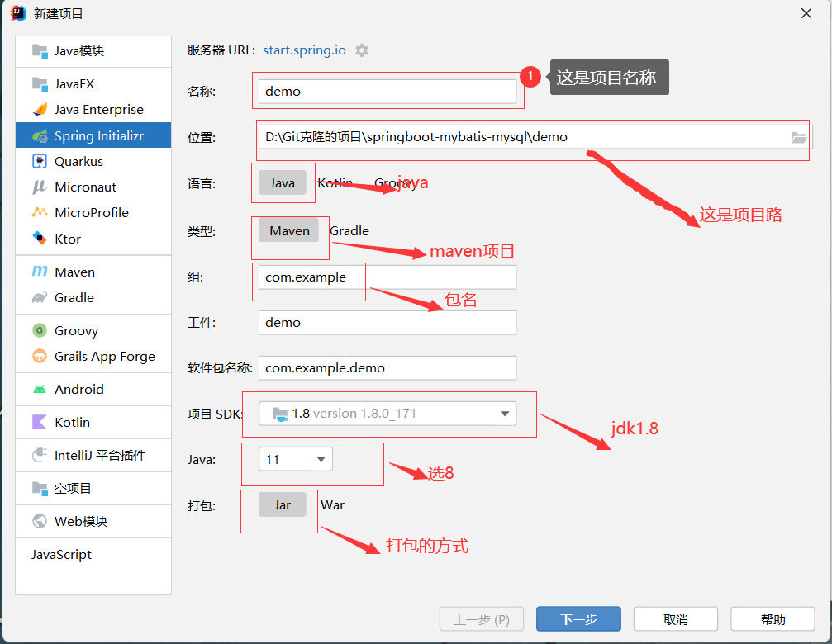Close the 新建项目 dialog
Viewport: 832px width, 644px height.
click(x=806, y=13)
